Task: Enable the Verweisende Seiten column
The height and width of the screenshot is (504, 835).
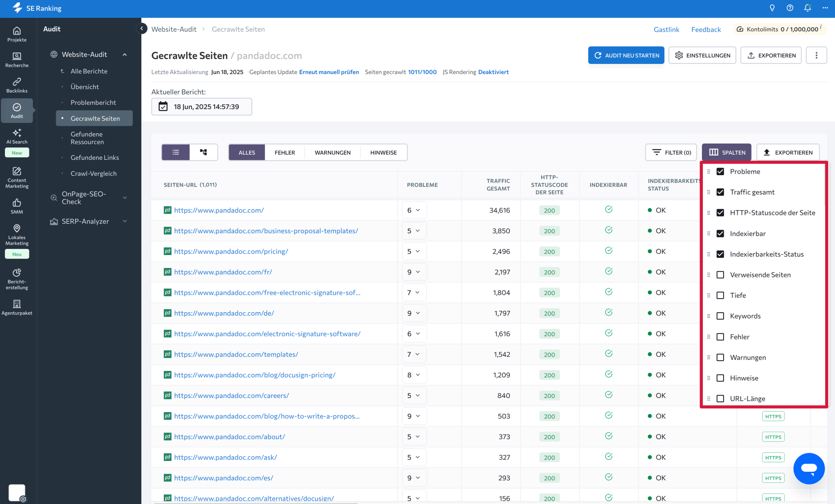Action: click(x=720, y=275)
